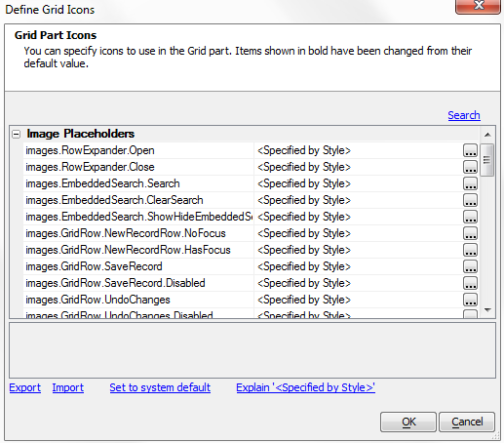Screen dimensions: 504x443
Task: Click Set to system default link
Action: (x=160, y=387)
